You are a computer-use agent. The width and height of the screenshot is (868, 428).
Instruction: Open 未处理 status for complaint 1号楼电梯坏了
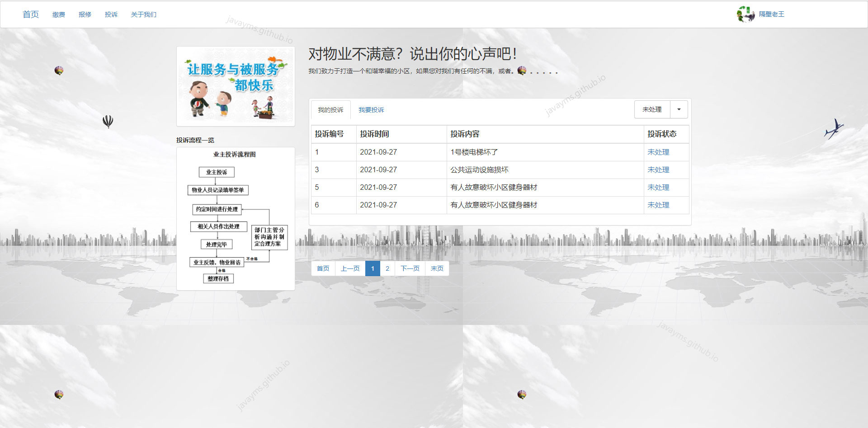coord(658,152)
